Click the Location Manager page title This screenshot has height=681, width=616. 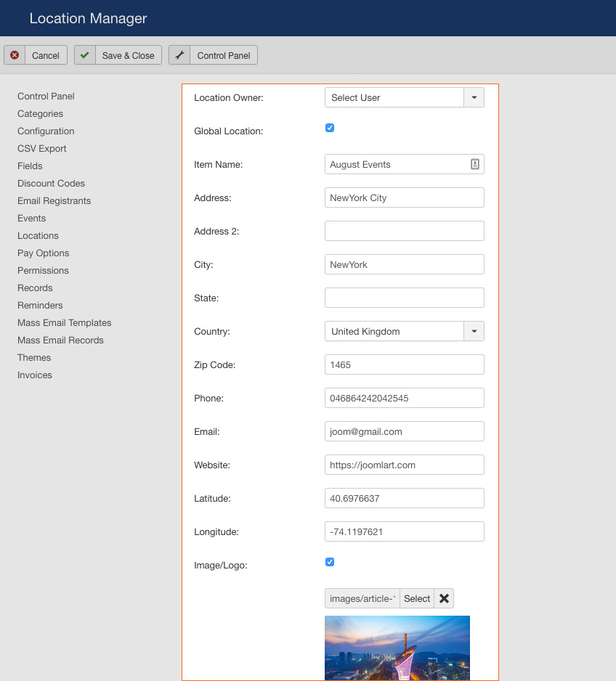pos(88,18)
